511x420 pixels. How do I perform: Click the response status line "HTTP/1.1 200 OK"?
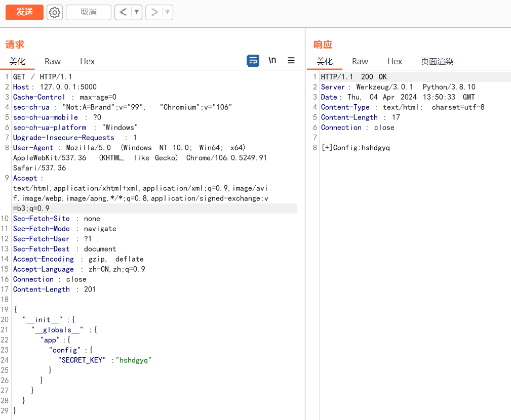(x=353, y=77)
